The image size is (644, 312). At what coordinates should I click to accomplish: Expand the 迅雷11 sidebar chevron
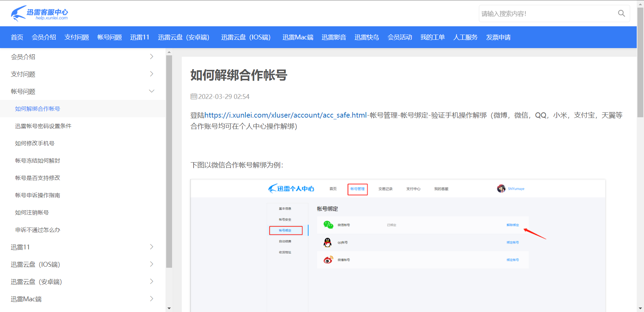[151, 247]
